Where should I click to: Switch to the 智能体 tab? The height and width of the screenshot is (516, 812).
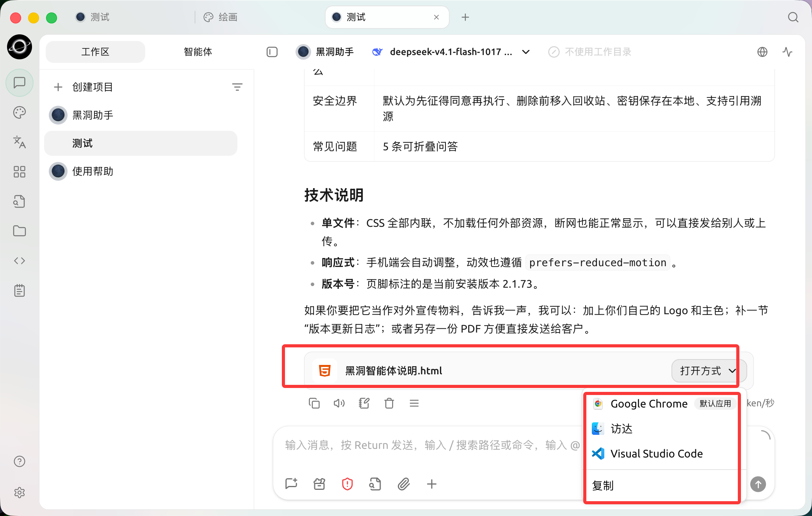coord(198,52)
